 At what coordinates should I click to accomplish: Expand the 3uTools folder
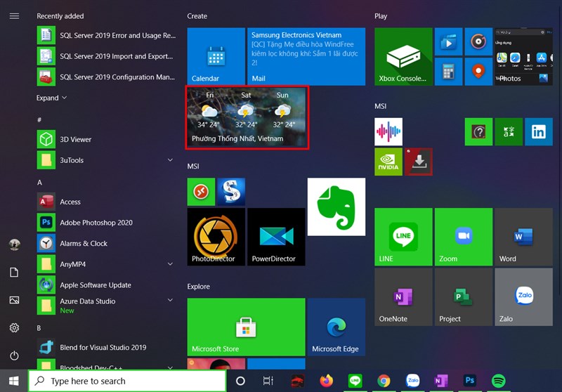tap(170, 160)
